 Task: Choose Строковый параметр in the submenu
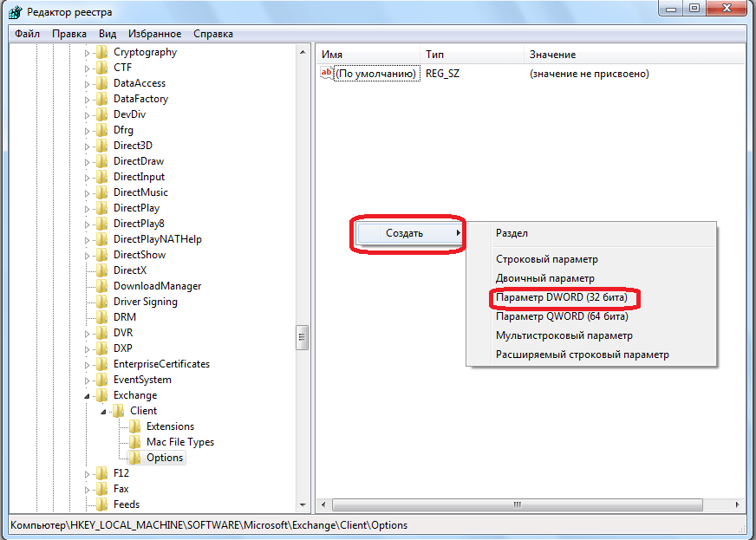[x=546, y=259]
